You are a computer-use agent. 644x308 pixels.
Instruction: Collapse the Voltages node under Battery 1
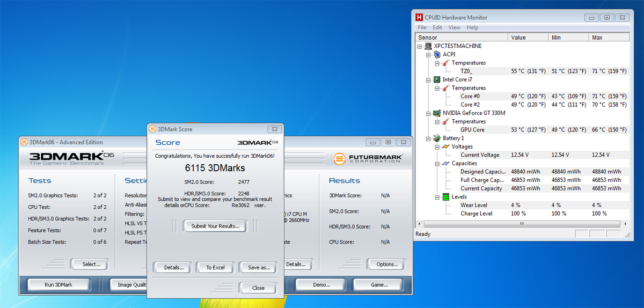pos(437,146)
